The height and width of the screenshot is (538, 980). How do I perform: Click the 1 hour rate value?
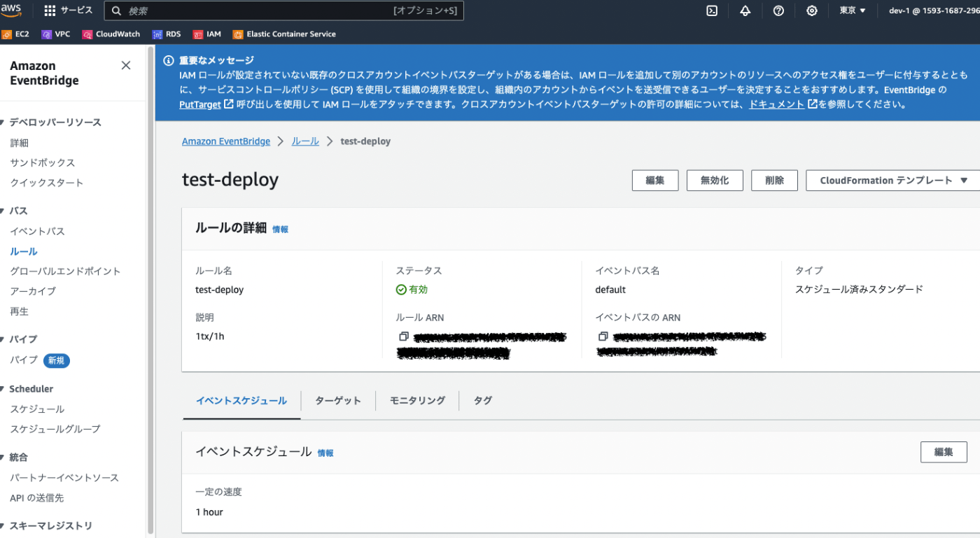(x=209, y=512)
